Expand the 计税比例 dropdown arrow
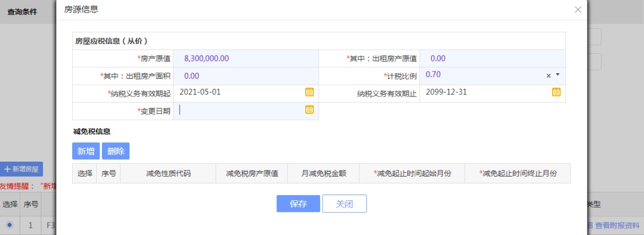Image resolution: width=644 pixels, height=235 pixels. point(558,75)
